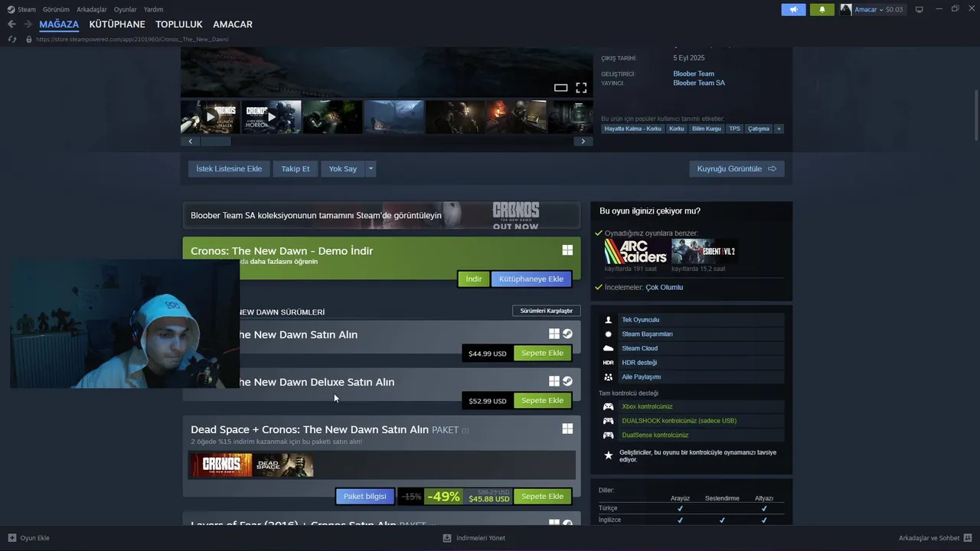Enter fullscreen on the media player
Image resolution: width=980 pixels, height=551 pixels.
pos(581,88)
